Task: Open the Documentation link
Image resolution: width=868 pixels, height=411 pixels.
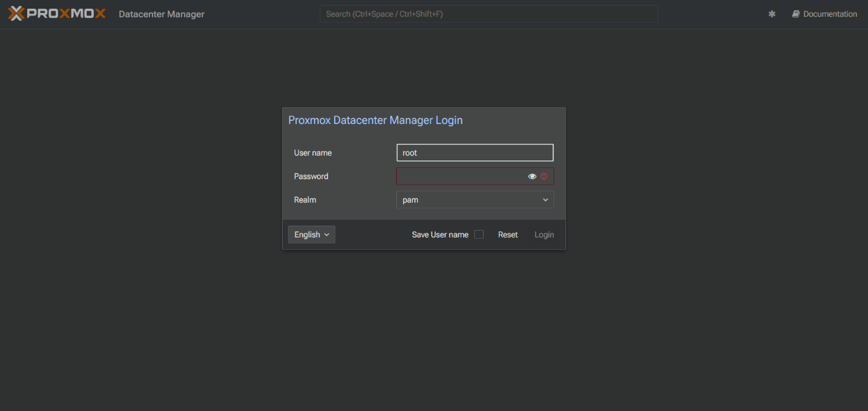Action: tap(824, 14)
